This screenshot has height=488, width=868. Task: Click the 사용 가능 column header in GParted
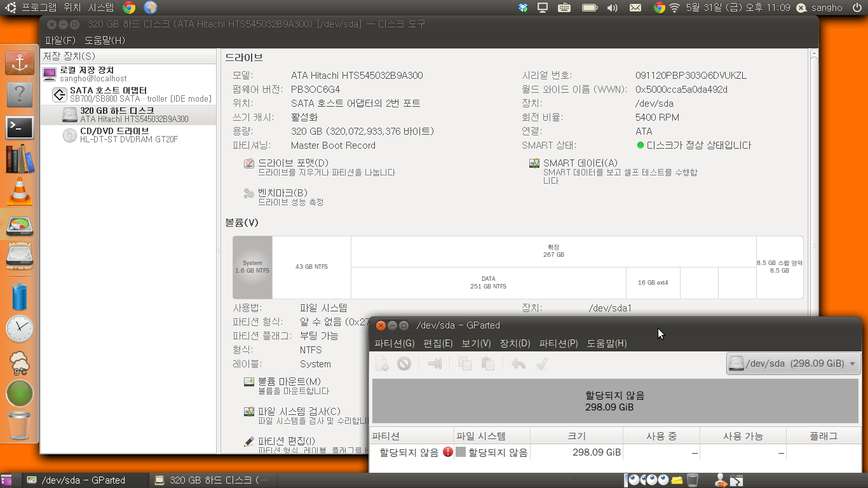pyautogui.click(x=743, y=436)
